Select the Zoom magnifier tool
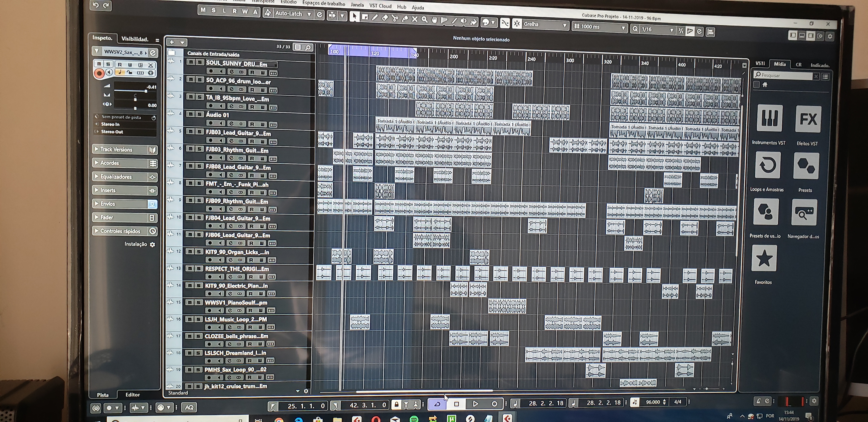Screen dimensions: 868x422 [425, 20]
